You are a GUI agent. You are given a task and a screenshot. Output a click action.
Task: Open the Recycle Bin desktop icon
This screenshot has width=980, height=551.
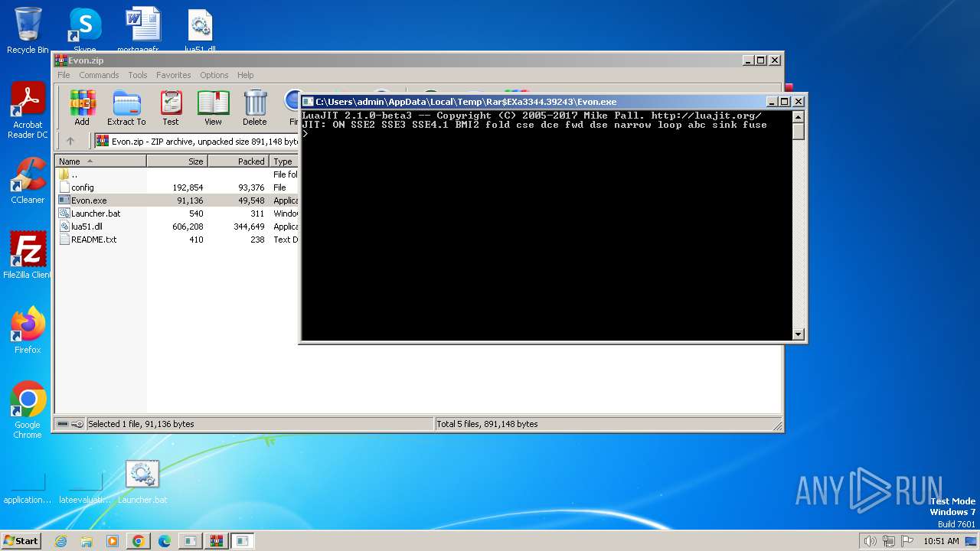[x=28, y=31]
